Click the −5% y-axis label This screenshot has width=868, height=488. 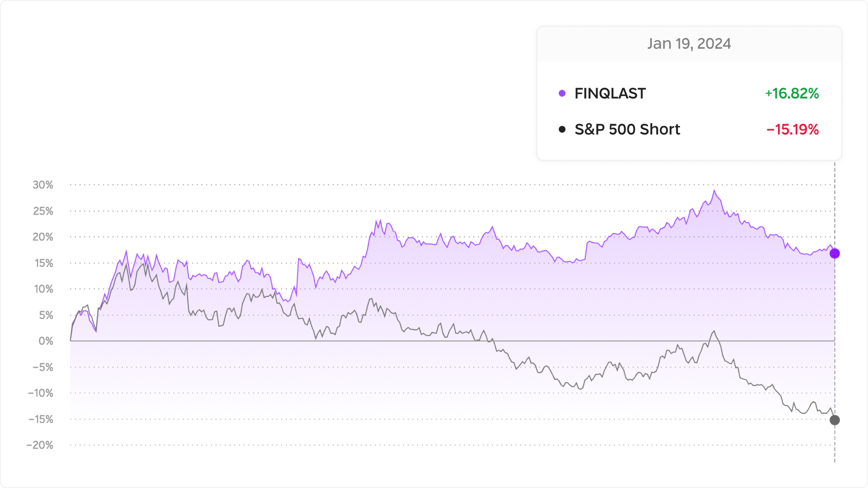(43, 367)
